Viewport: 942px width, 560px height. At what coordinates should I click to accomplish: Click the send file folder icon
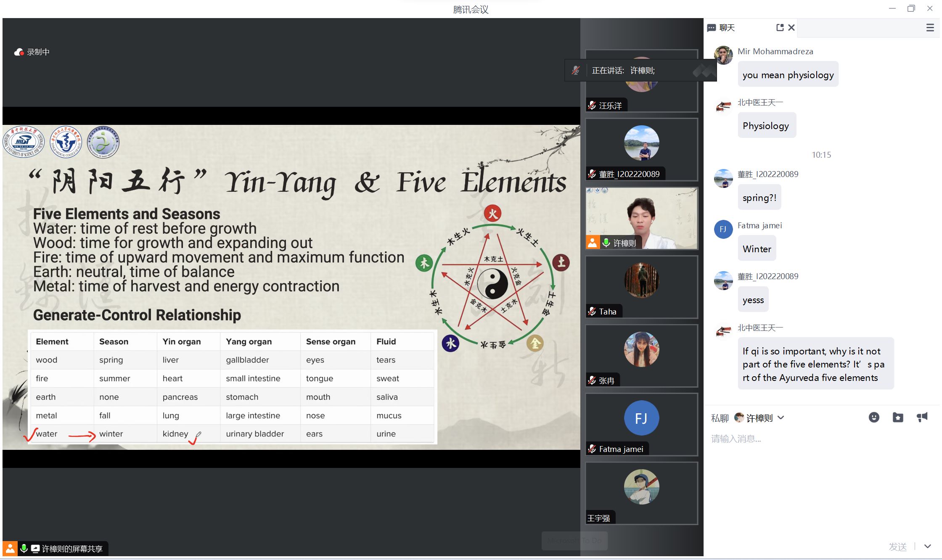(x=898, y=417)
